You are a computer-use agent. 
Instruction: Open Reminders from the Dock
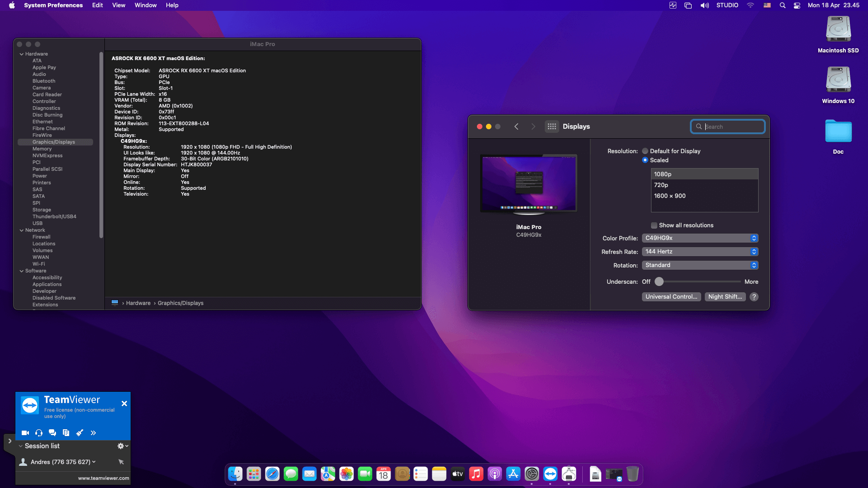420,474
